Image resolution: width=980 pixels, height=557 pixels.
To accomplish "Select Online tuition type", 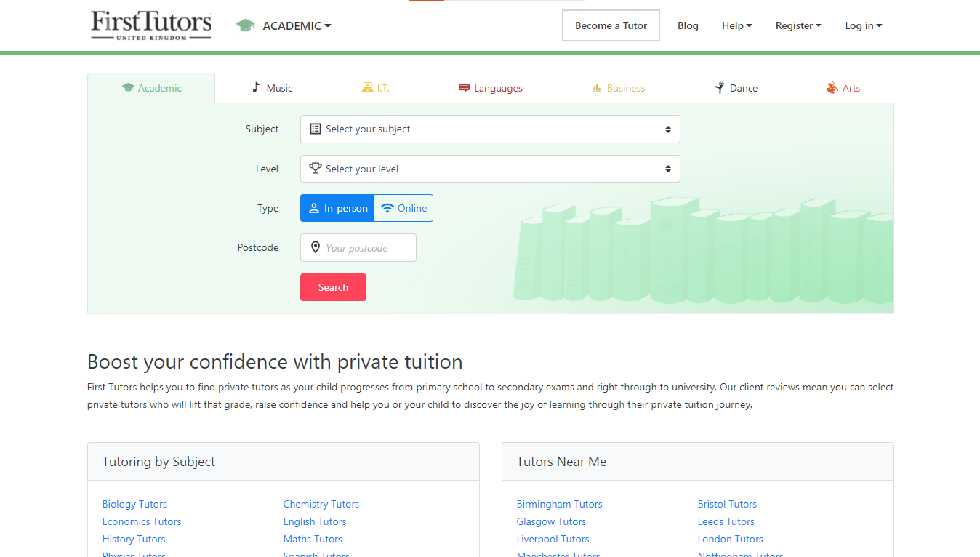I will click(403, 208).
